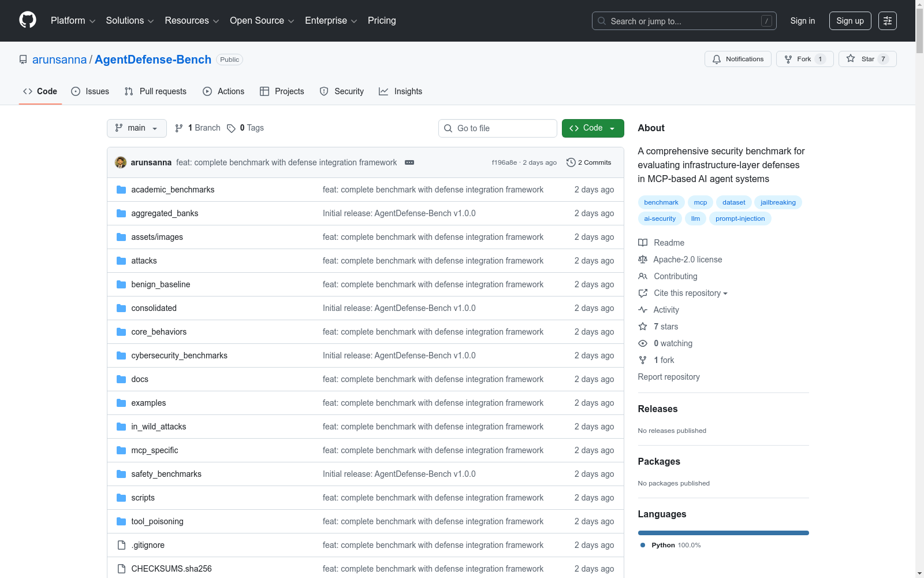Image resolution: width=924 pixels, height=578 pixels.
Task: Click the Sign in link
Action: tap(803, 21)
